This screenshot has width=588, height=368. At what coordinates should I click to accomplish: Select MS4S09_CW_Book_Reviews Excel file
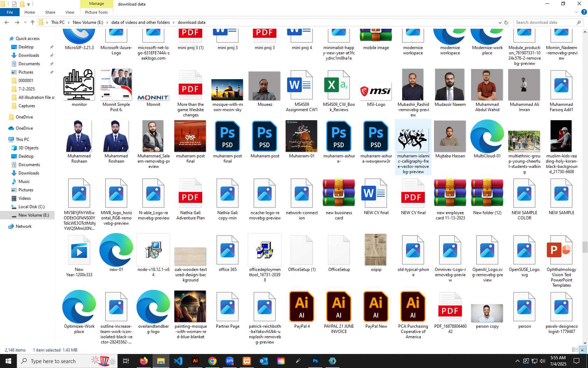[x=339, y=86]
